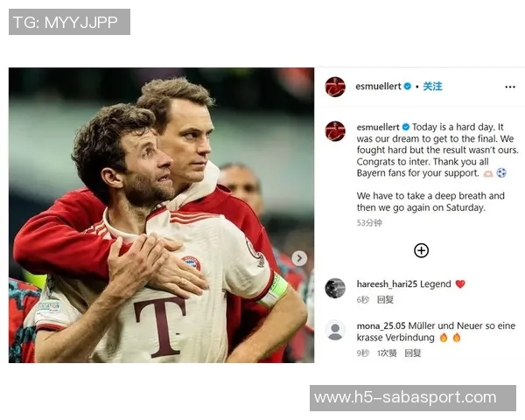This screenshot has width=525, height=420.
Task: Follow esmuellert using 关注 button
Action: click(x=432, y=87)
